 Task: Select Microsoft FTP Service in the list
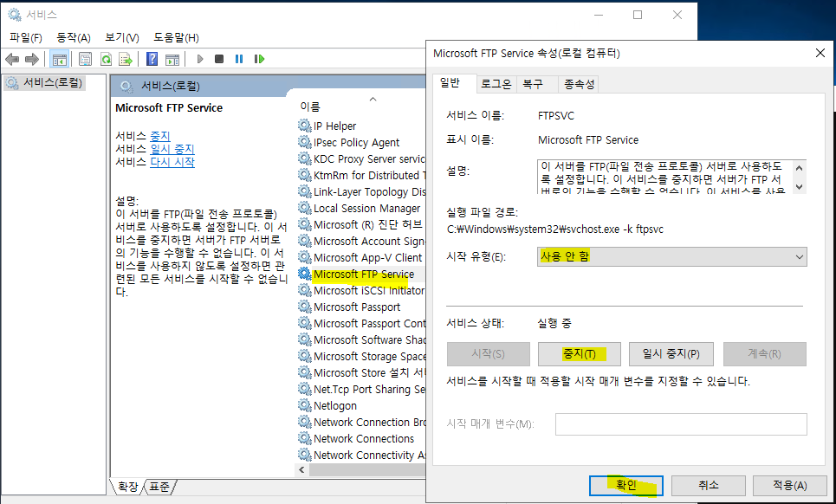point(364,274)
